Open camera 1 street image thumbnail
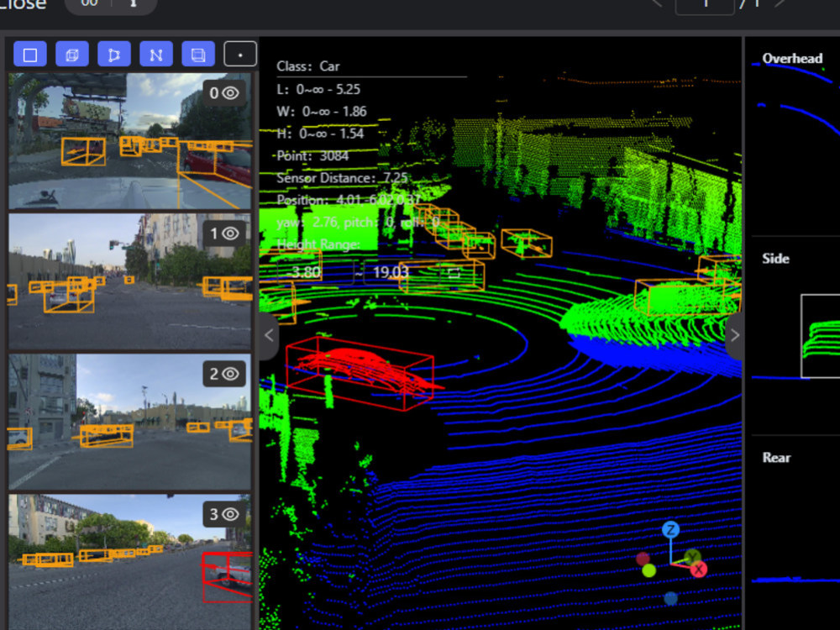This screenshot has width=840, height=630. pyautogui.click(x=129, y=281)
